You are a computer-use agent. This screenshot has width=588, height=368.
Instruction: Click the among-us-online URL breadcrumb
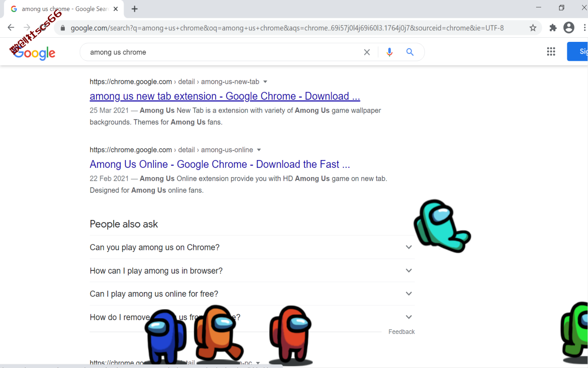[171, 150]
